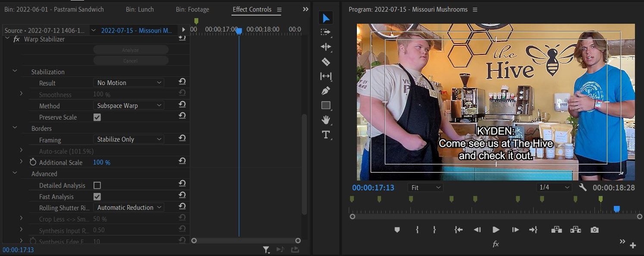Open the Framing dropdown (Stabilize Only)
Screen dimensions: 644x256
pyautogui.click(x=129, y=139)
